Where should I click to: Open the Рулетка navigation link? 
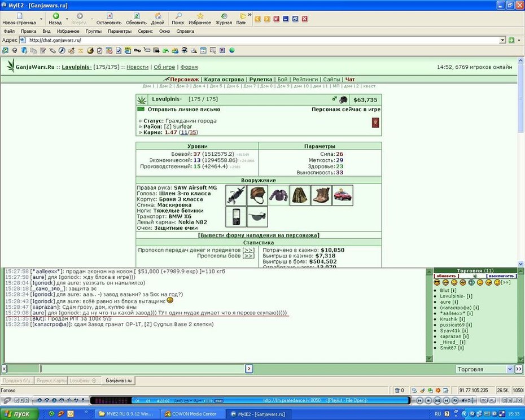[260, 80]
